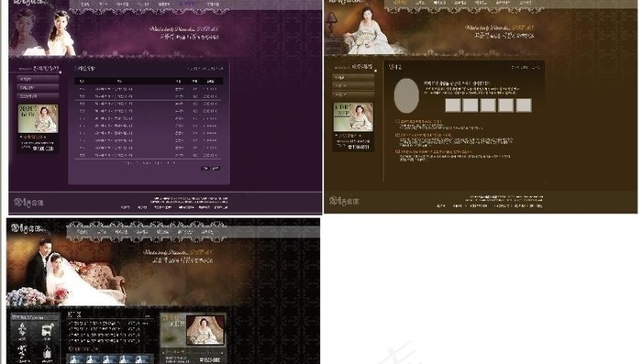
Task: Click first navigation item in black template header
Action: click(83, 232)
